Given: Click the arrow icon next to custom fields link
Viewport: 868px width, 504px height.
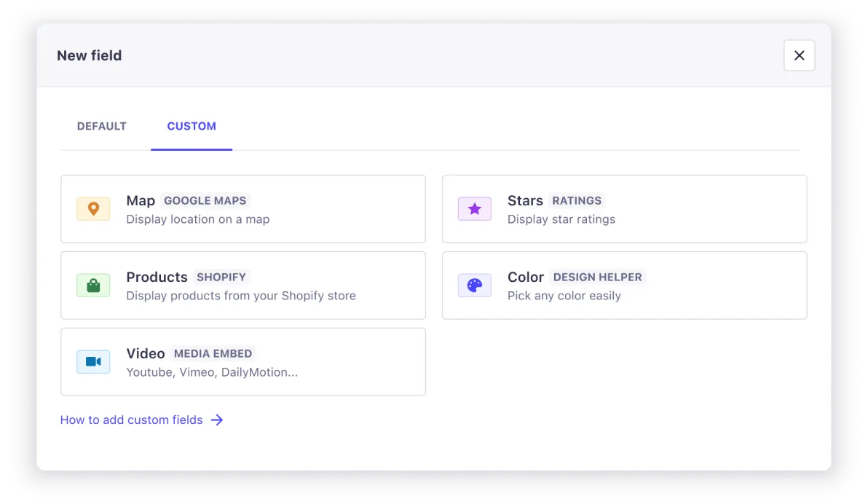Looking at the screenshot, I should (x=217, y=420).
